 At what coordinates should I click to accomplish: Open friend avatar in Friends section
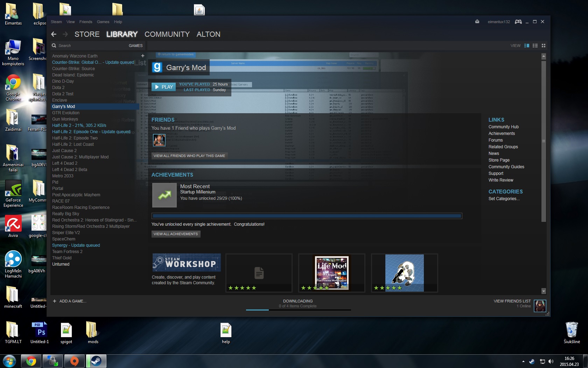[159, 140]
